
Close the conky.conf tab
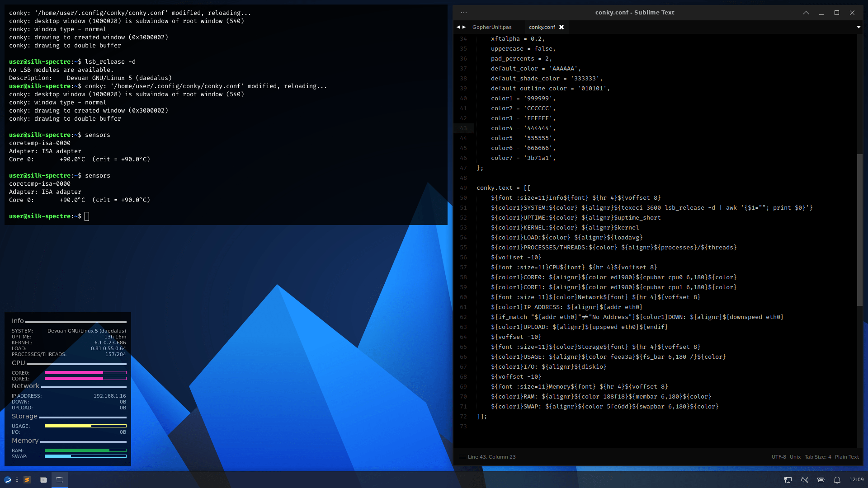561,27
